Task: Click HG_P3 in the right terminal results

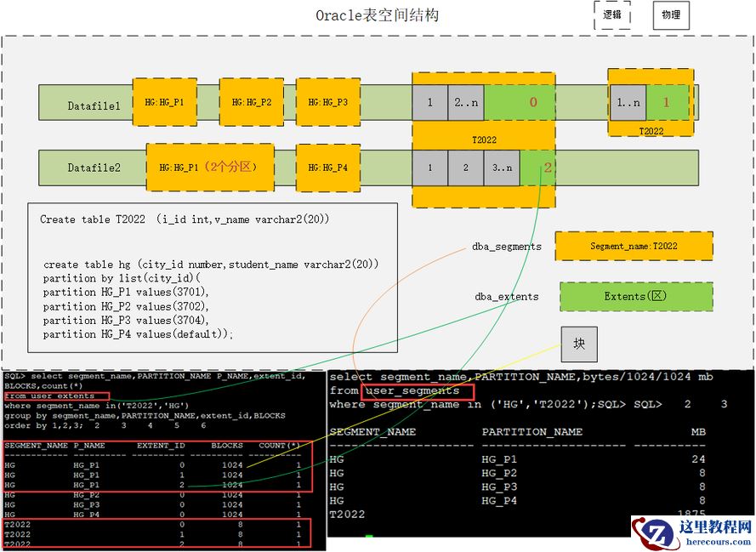Action: [x=499, y=487]
